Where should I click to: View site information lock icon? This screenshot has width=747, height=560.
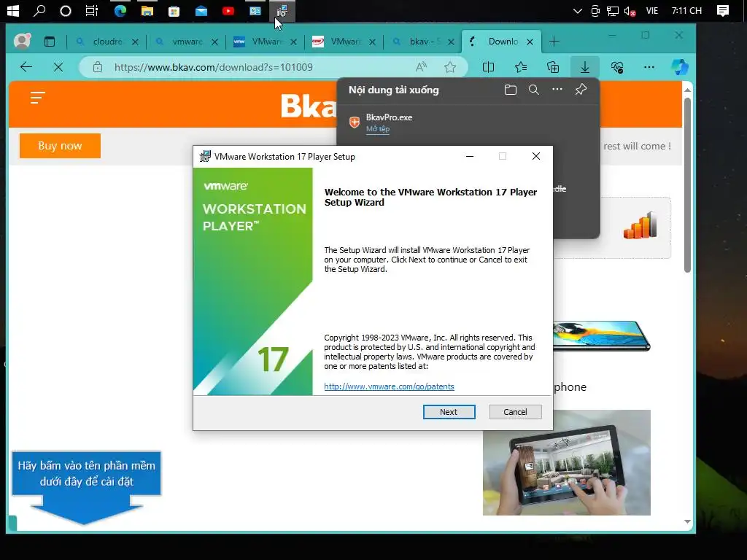pyautogui.click(x=98, y=67)
